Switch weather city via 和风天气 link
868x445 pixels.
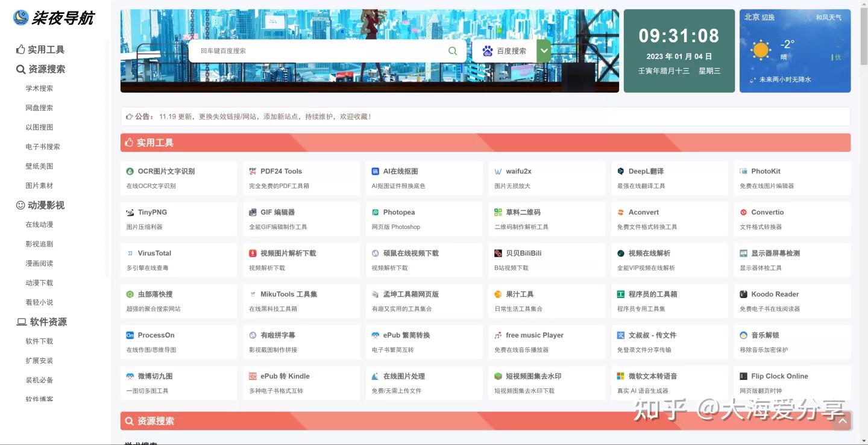[830, 17]
